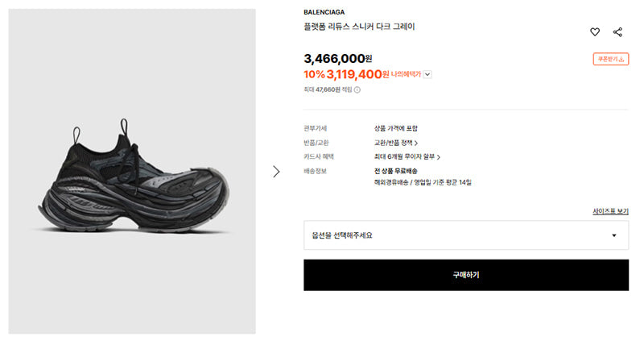Click the arrow next to 교환/반품 정책
Image resolution: width=644 pixels, height=341 pixels.
(x=416, y=143)
